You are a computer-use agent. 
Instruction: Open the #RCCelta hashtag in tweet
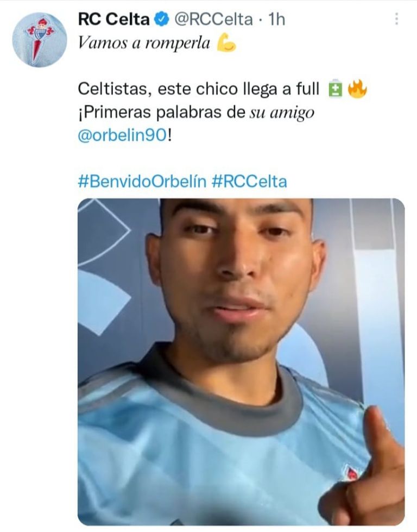[249, 181]
